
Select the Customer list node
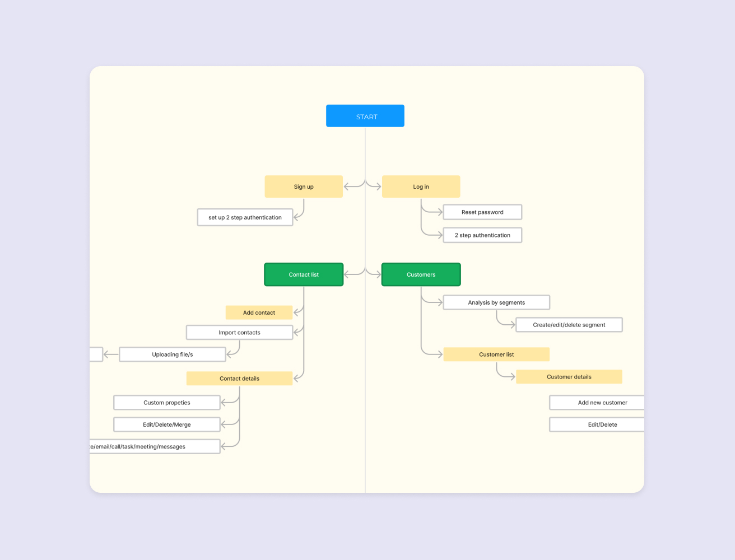(496, 354)
